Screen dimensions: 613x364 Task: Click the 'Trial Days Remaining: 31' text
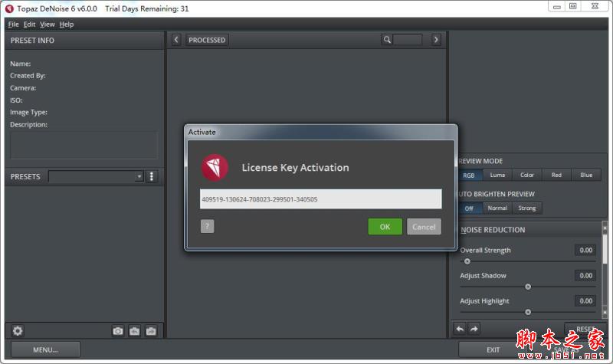point(146,8)
